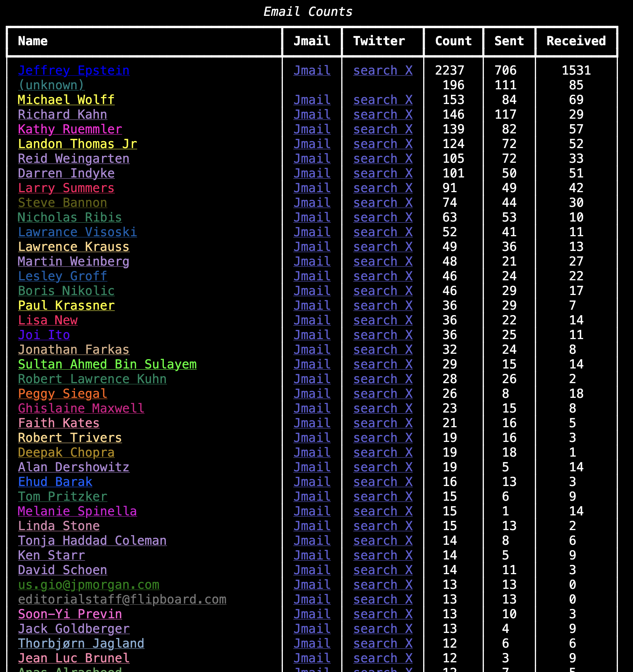Open search X link for Lawrence Krauss

tap(383, 247)
